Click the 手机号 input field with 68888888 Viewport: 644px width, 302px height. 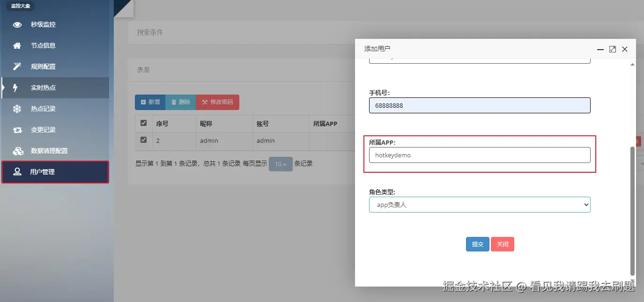(x=480, y=105)
